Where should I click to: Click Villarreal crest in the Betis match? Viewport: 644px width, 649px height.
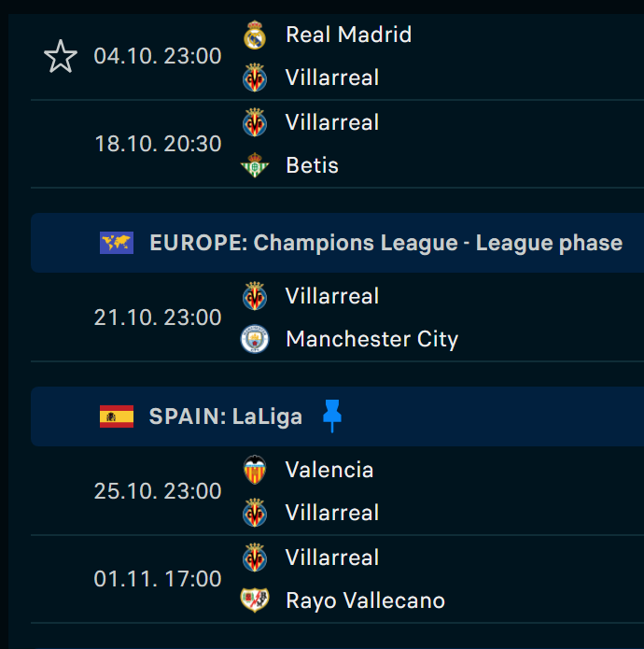coord(255,122)
